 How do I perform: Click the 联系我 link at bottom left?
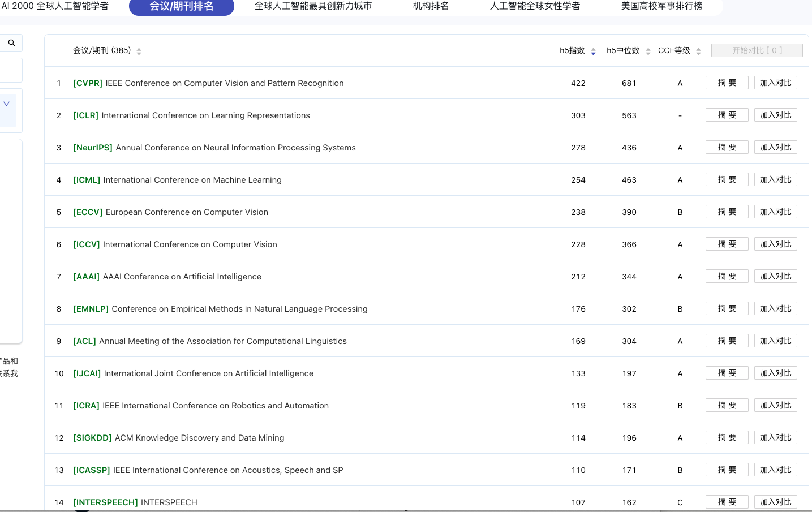click(x=9, y=373)
